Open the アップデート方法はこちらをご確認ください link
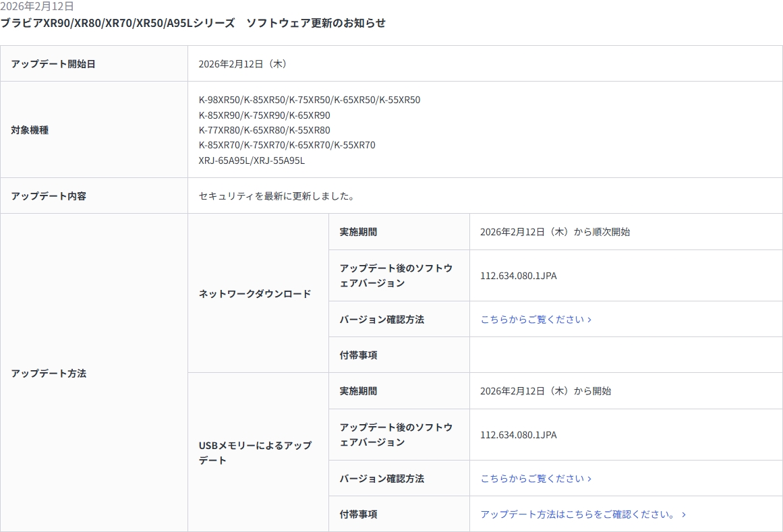The width and height of the screenshot is (783, 532). [583, 514]
